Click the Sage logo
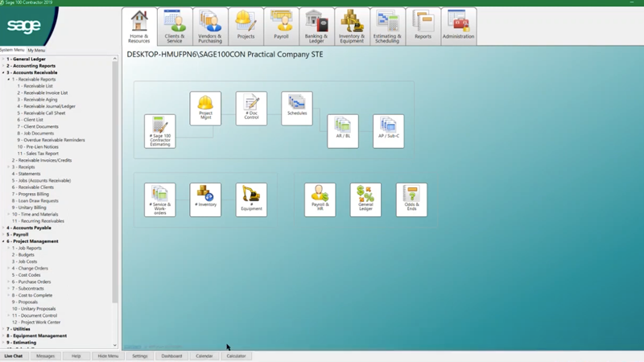 (x=24, y=26)
